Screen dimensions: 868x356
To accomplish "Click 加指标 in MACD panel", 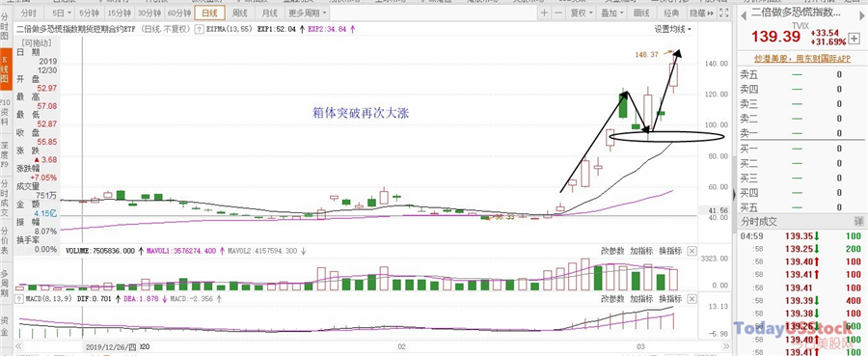I will (641, 298).
